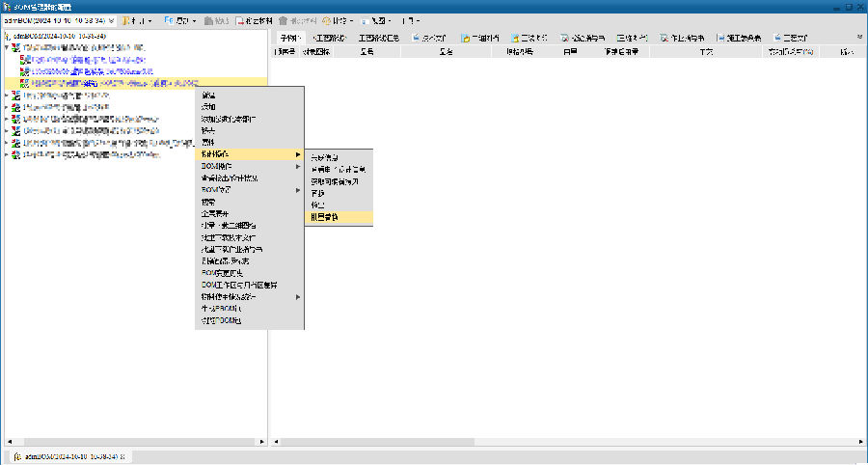
Task: Click the blue Fc toolbar icon
Action: click(171, 20)
